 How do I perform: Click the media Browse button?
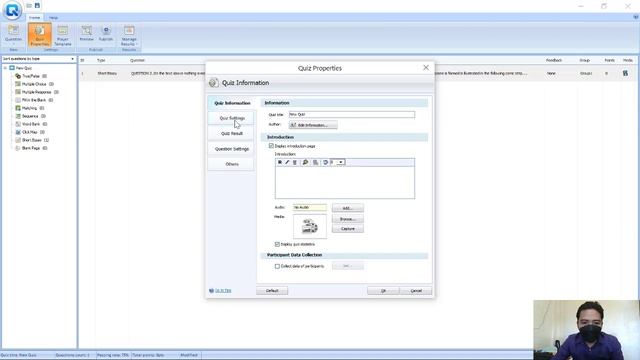click(347, 219)
